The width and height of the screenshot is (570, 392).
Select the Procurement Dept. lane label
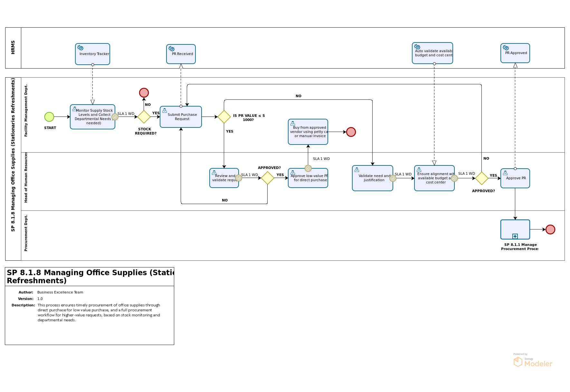point(26,233)
